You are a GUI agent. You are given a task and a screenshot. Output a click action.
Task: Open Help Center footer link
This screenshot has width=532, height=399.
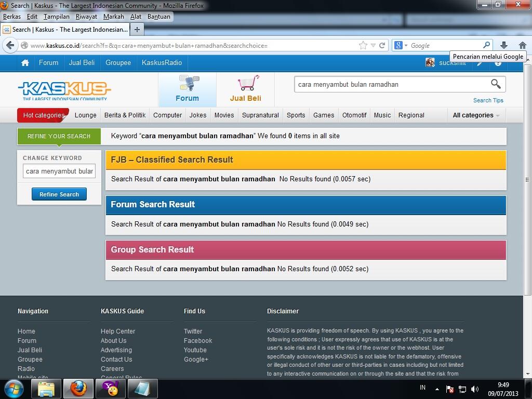pyautogui.click(x=118, y=331)
